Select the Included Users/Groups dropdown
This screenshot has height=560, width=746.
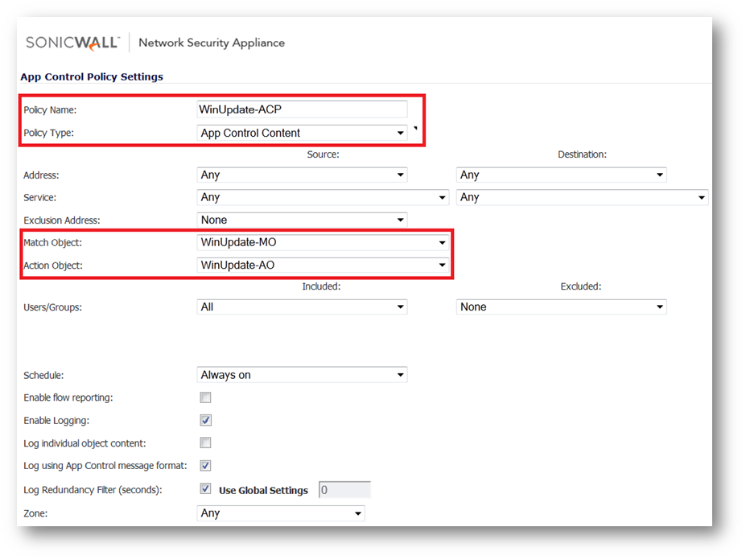click(302, 307)
